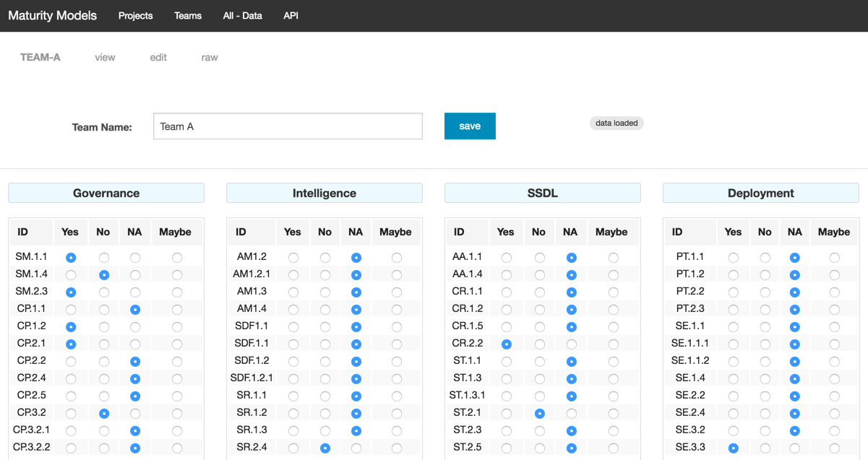Click the blue save button
The height and width of the screenshot is (460, 868).
(x=470, y=126)
